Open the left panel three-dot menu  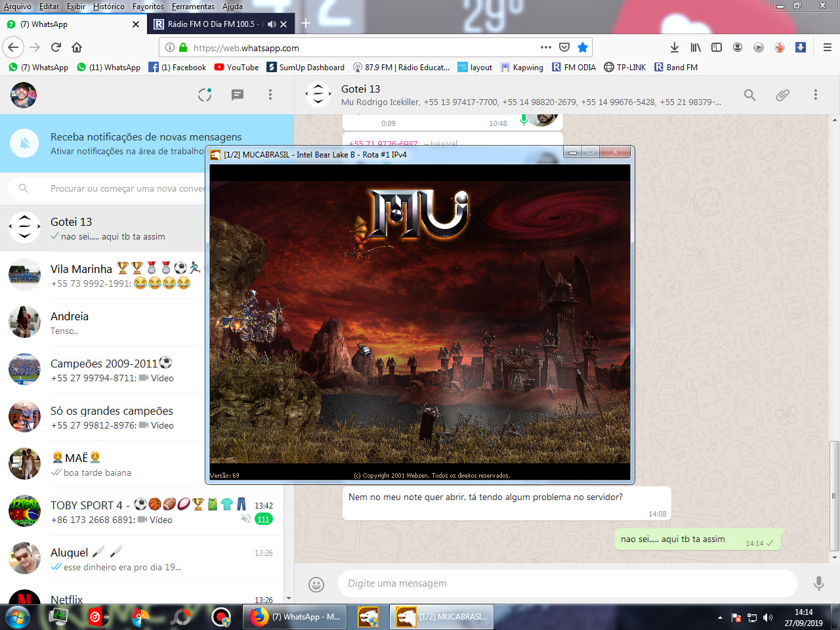click(270, 95)
